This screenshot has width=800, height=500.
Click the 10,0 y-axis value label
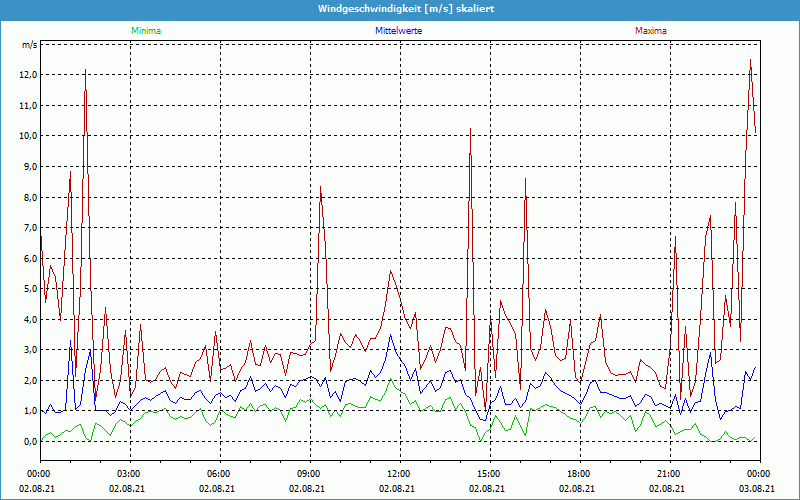click(x=29, y=136)
